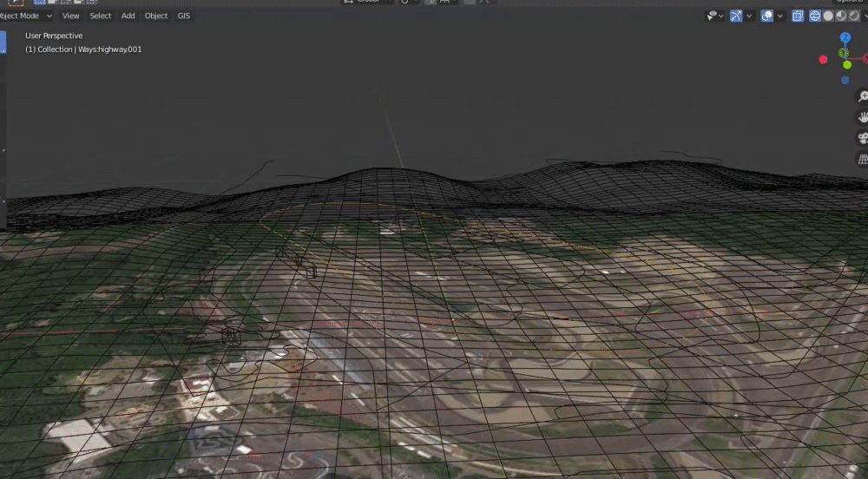This screenshot has width=868, height=479.
Task: Toggle perspective/orthographic grid icon
Action: [x=863, y=160]
